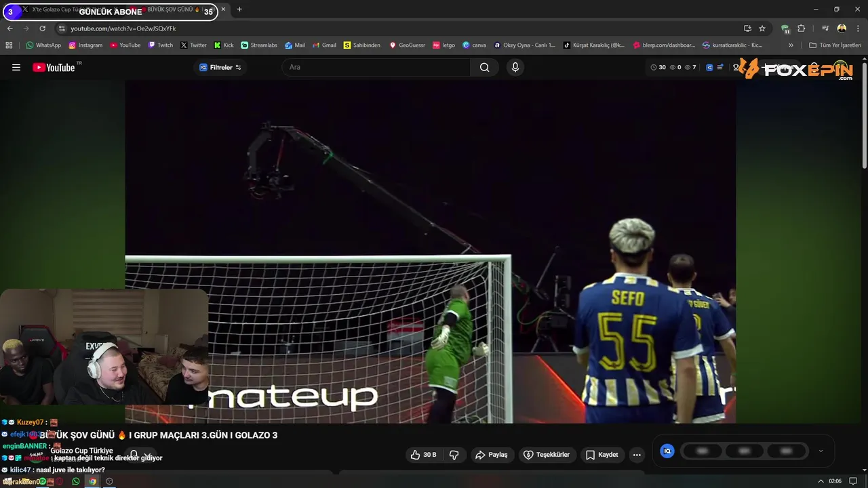Viewport: 868px width, 488px height.
Task: Open the green extension with badge 11
Action: click(x=785, y=29)
